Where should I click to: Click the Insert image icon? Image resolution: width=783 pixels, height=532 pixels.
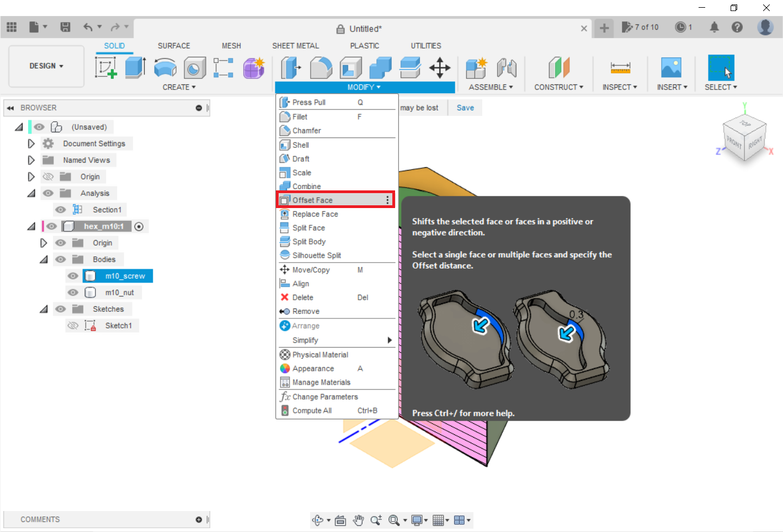[x=671, y=68]
